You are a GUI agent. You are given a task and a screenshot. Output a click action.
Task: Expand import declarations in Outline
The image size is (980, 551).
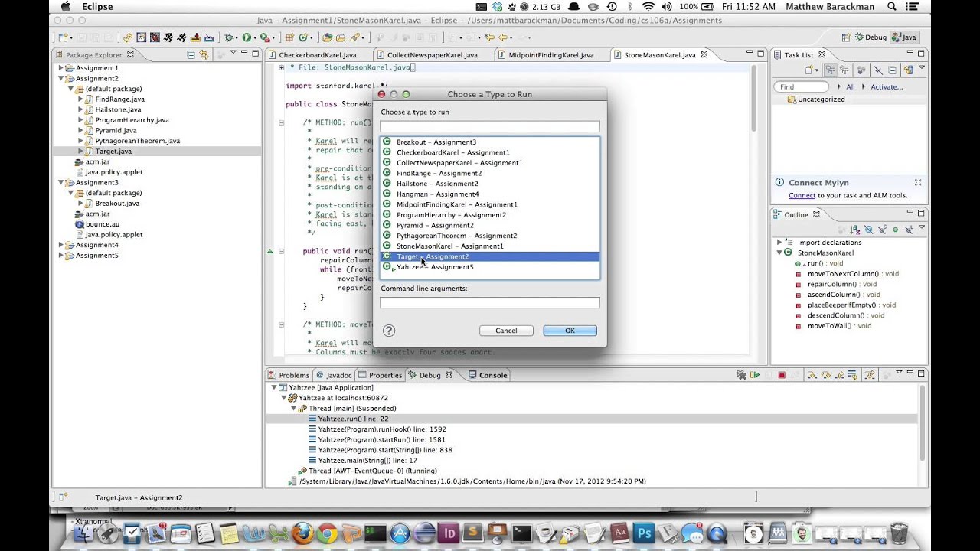pos(779,243)
